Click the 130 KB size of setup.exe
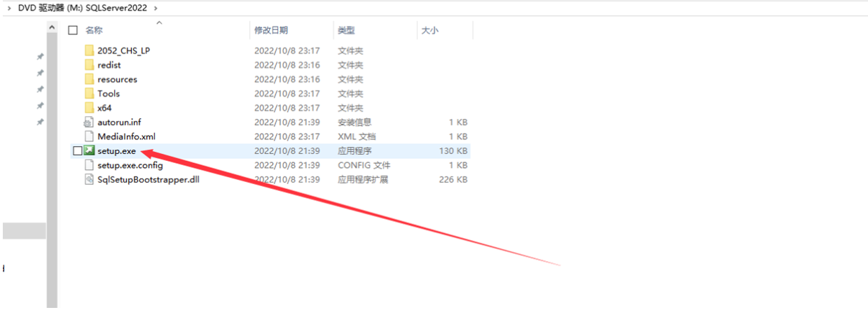 click(x=453, y=151)
